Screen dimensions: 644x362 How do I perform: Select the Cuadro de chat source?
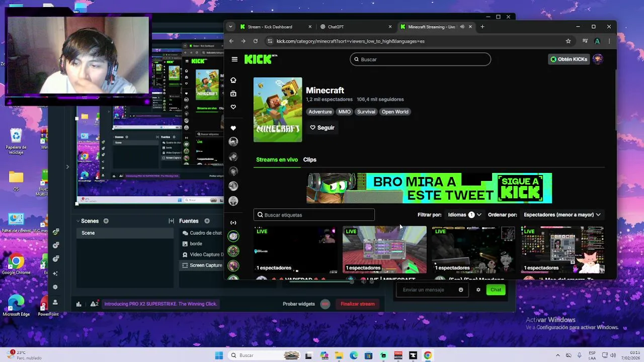(x=202, y=233)
